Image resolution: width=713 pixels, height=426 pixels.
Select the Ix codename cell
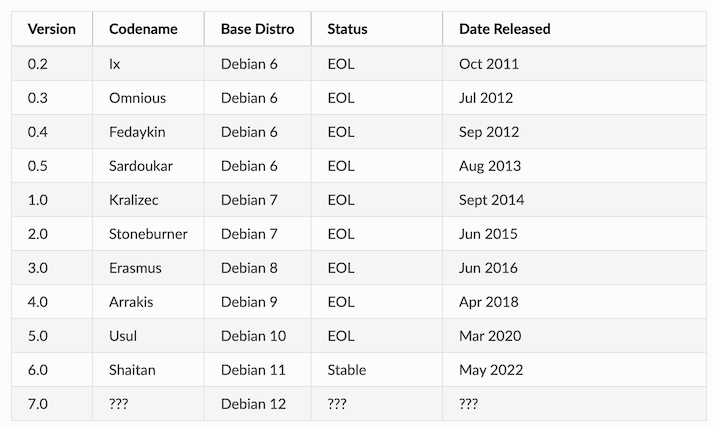click(115, 64)
